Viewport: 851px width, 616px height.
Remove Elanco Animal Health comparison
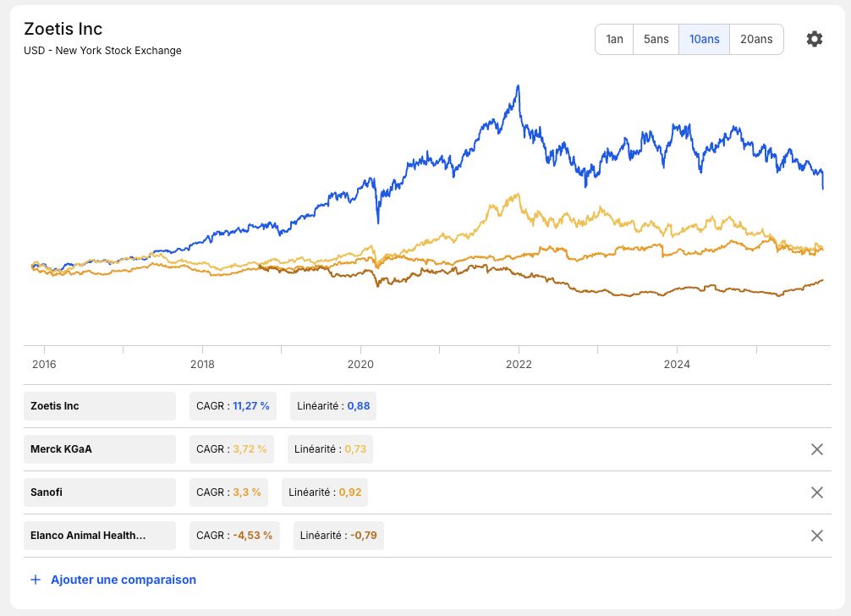pyautogui.click(x=817, y=536)
